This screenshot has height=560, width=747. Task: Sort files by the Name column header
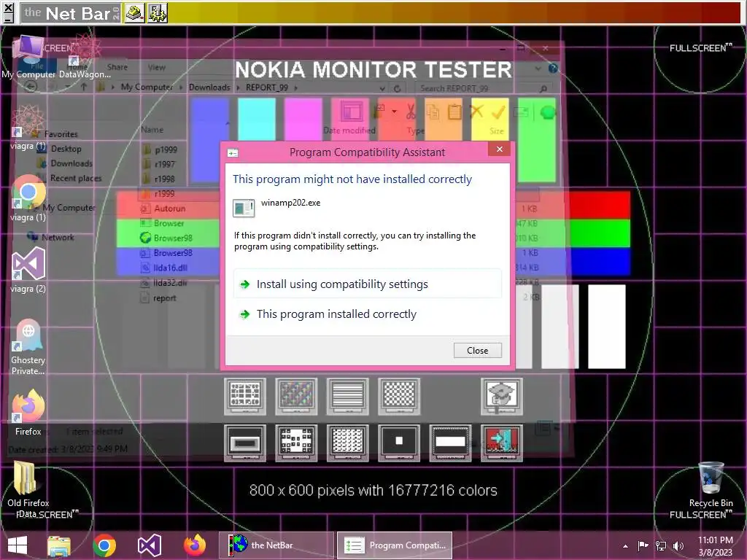(152, 130)
